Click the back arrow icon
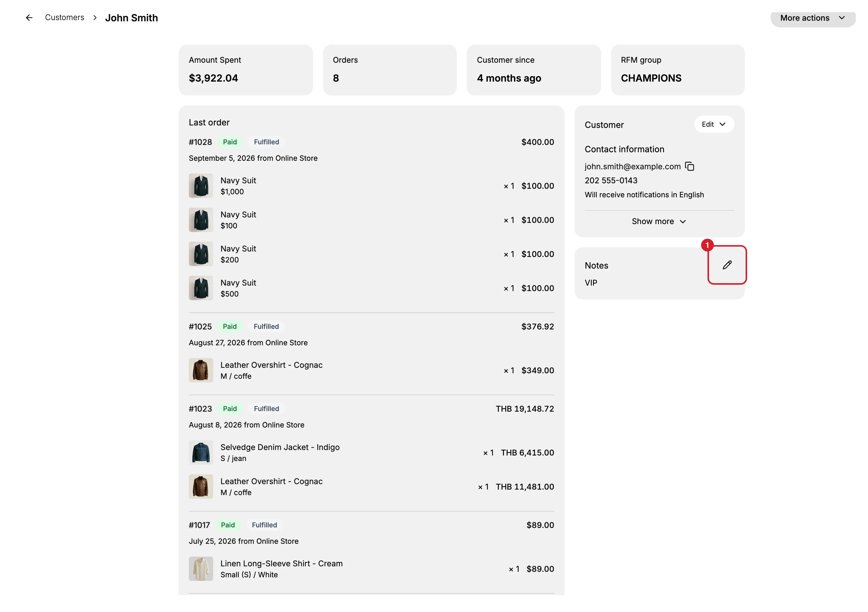This screenshot has width=868, height=612. tap(29, 18)
